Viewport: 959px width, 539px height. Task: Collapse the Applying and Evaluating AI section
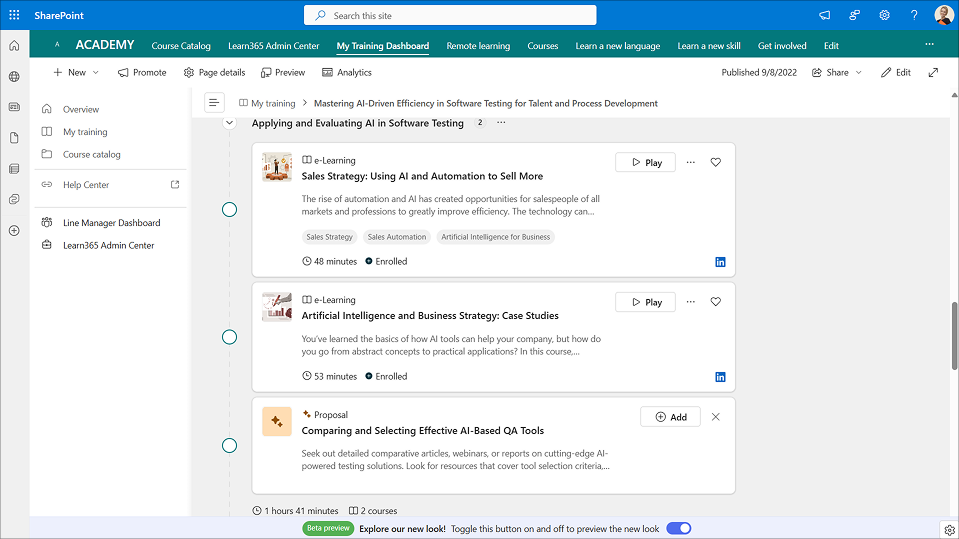point(229,123)
